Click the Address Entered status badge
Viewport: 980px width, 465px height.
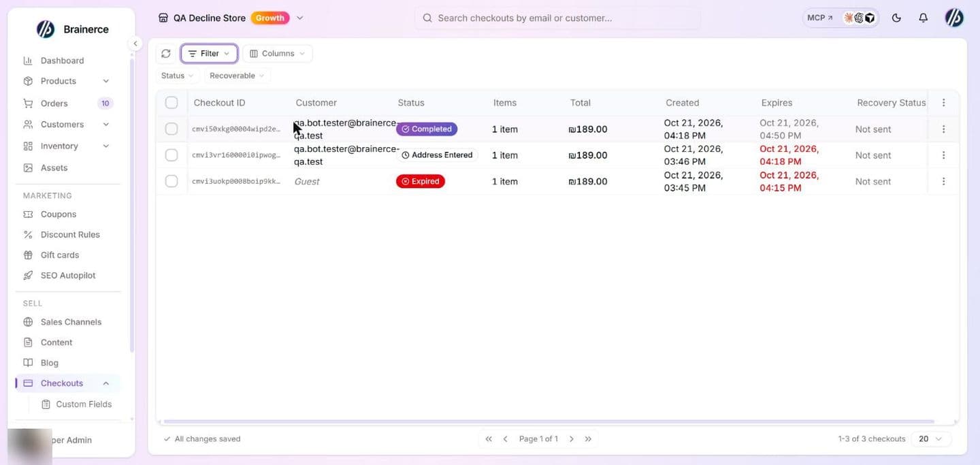point(437,155)
